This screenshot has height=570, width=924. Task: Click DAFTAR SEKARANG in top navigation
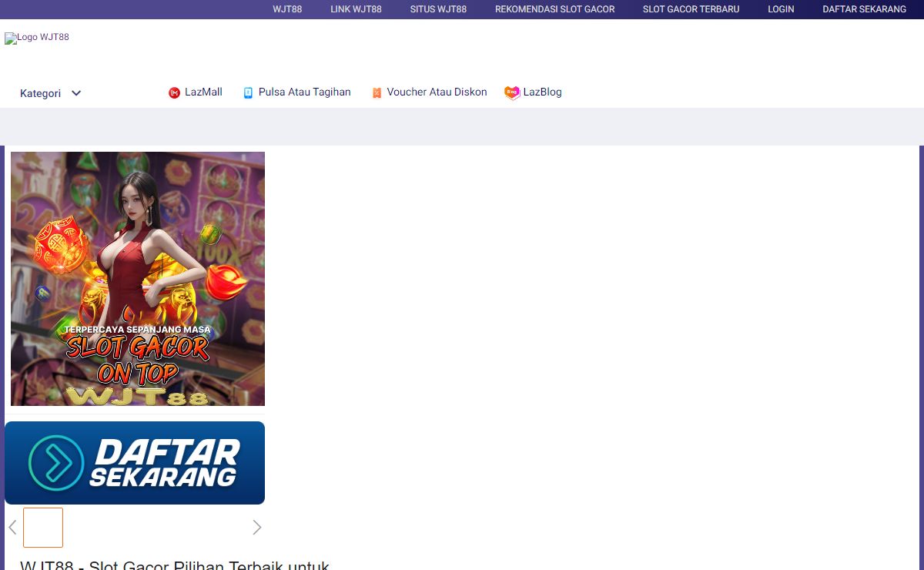pos(864,9)
